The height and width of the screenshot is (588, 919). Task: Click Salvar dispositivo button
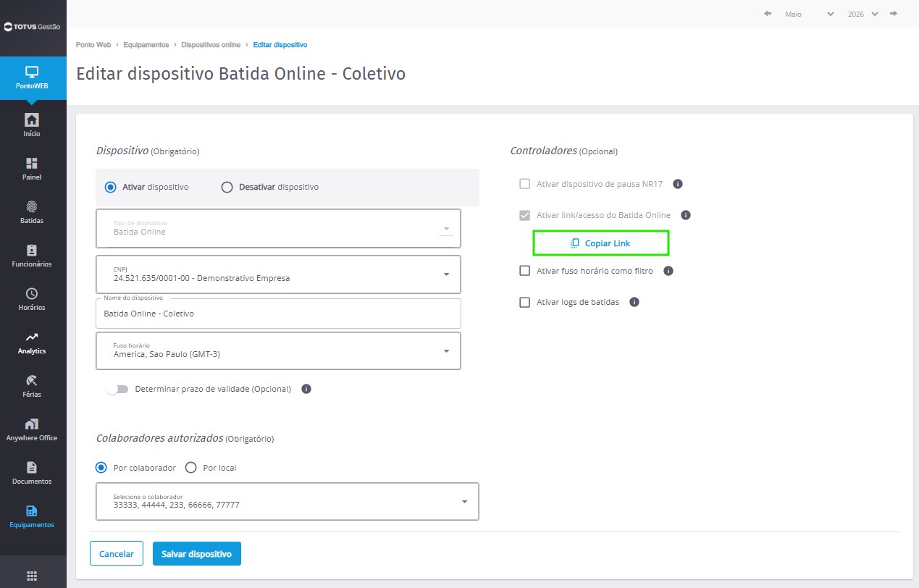click(197, 553)
